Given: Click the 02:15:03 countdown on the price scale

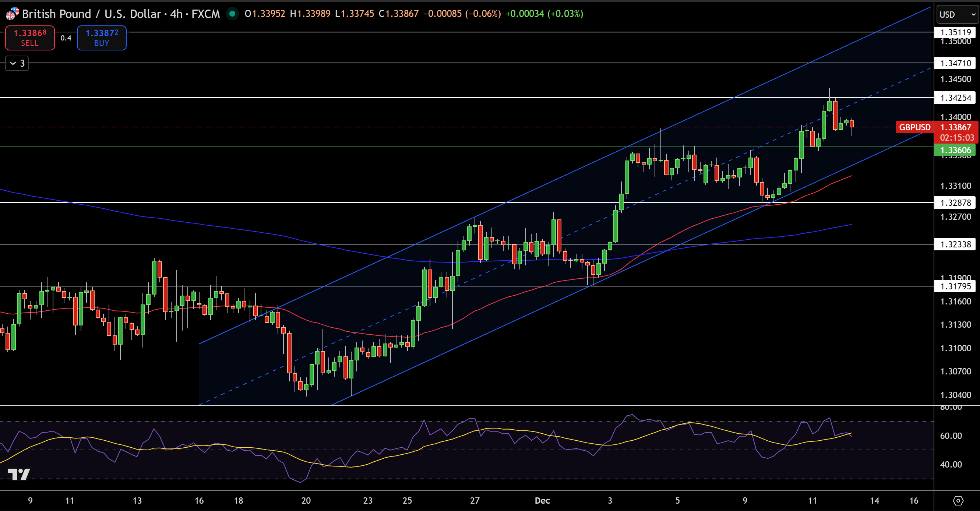Looking at the screenshot, I should [x=957, y=138].
